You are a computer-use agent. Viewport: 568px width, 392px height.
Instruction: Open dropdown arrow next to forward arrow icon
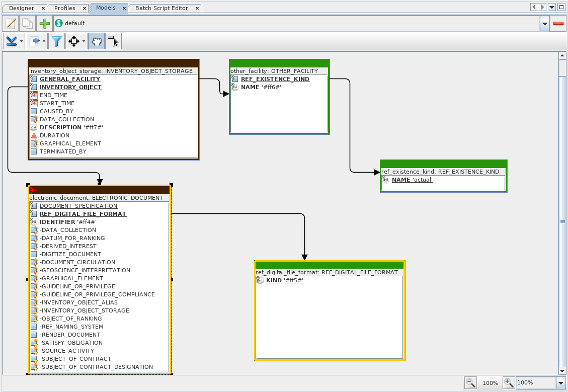click(x=44, y=41)
